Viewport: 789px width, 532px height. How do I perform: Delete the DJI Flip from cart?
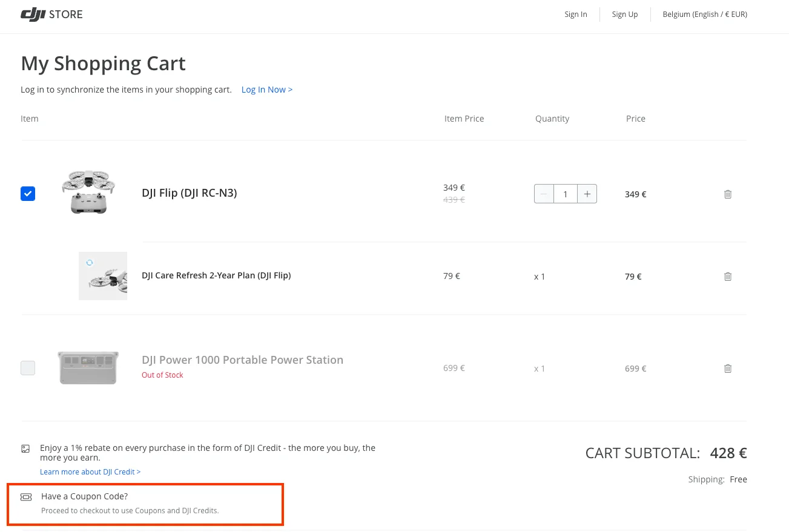click(728, 194)
